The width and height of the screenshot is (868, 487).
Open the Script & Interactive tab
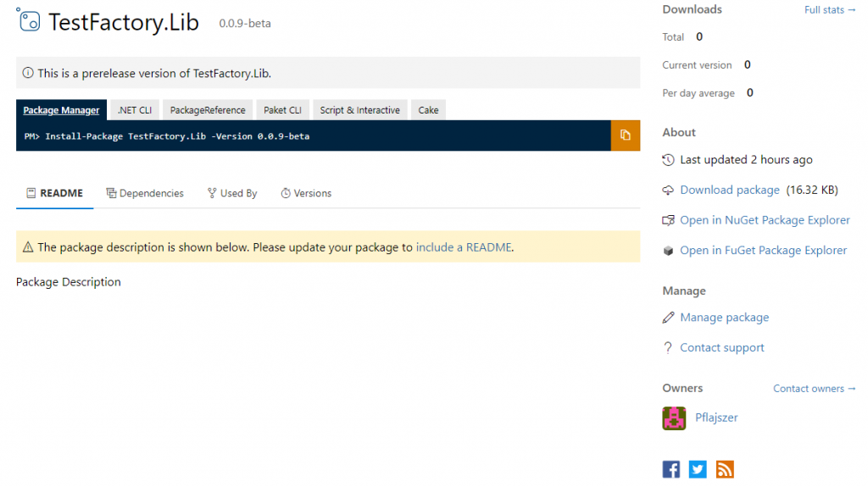point(359,110)
